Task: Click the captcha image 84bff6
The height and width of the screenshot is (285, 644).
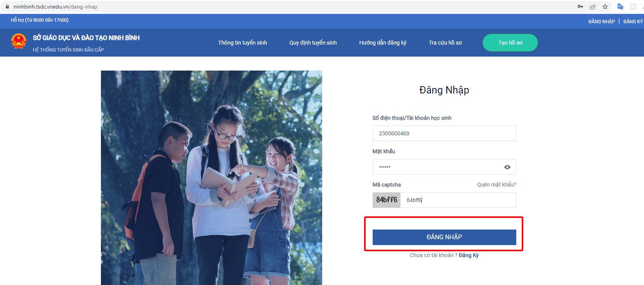Action: coord(386,200)
